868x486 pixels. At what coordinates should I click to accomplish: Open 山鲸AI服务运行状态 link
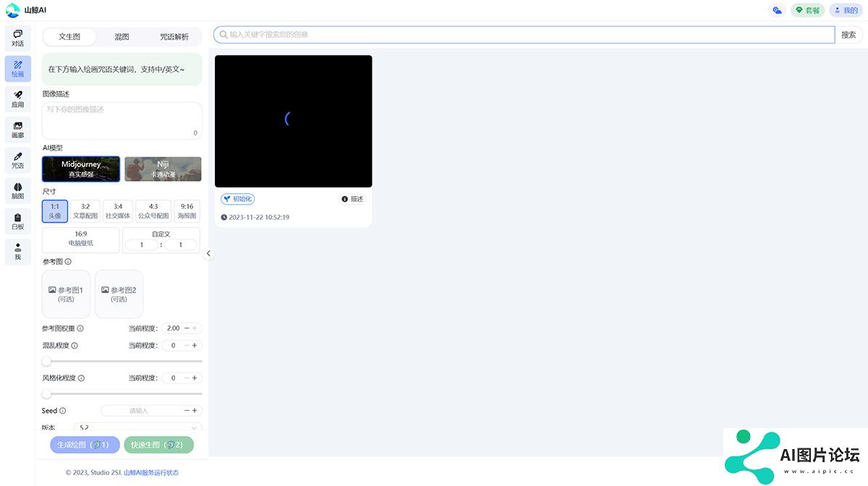click(151, 473)
